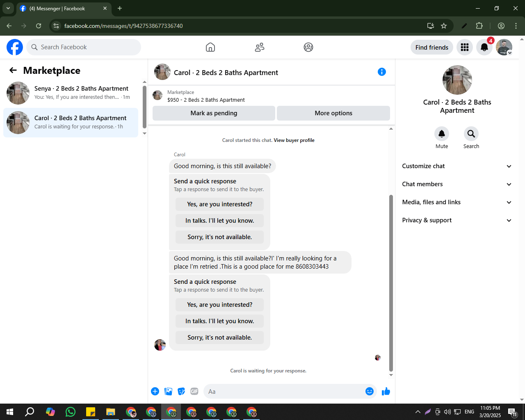The image size is (525, 420).
Task: Install app icon in address bar
Action: point(431,26)
